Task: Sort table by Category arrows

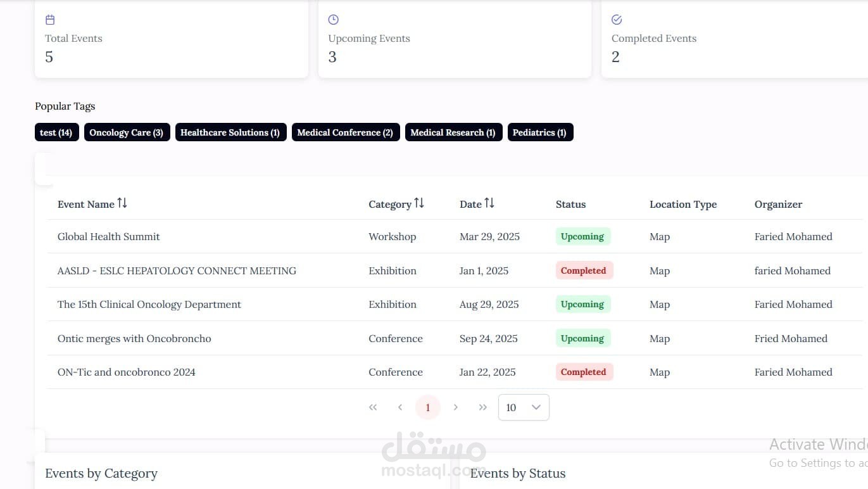Action: [419, 203]
